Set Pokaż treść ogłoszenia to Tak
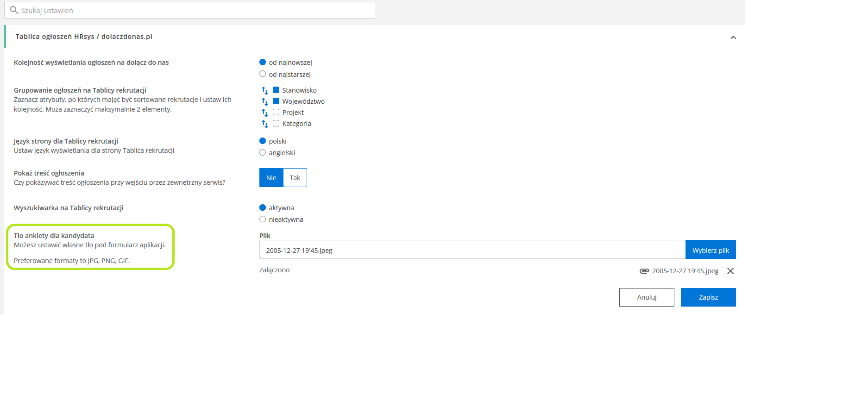This screenshot has height=408, width=868. (x=295, y=178)
